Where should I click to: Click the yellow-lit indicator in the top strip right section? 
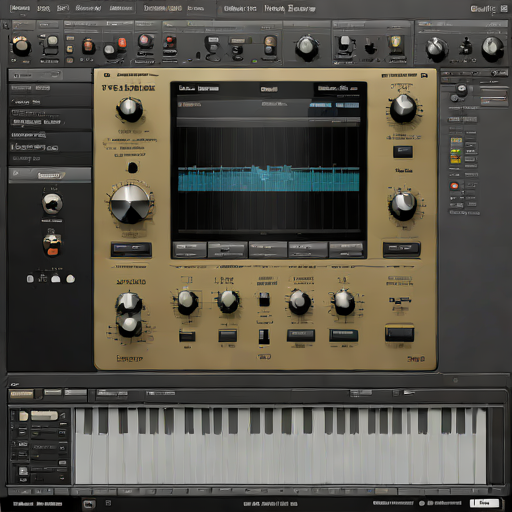click(x=396, y=42)
